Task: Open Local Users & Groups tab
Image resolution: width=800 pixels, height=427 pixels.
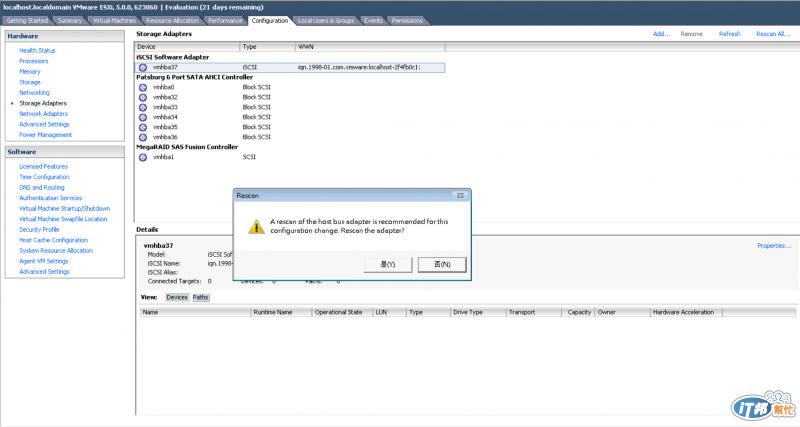Action: (326, 20)
